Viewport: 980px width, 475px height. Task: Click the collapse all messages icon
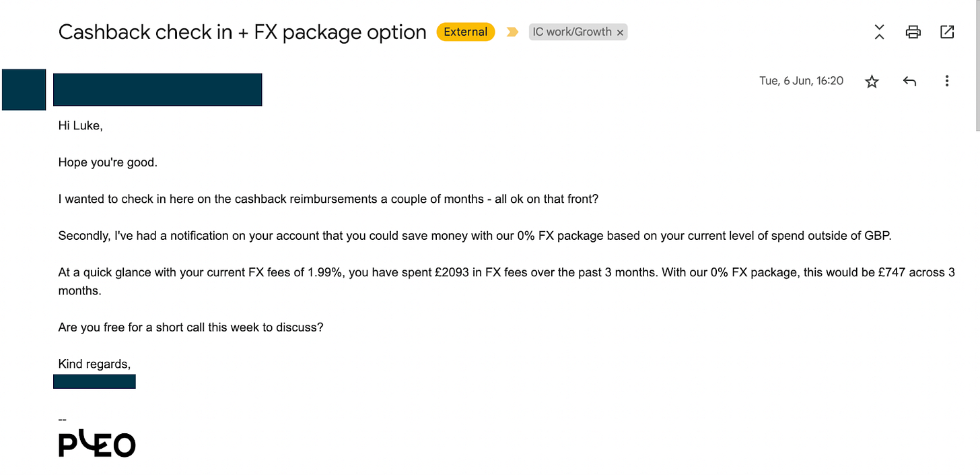(879, 32)
